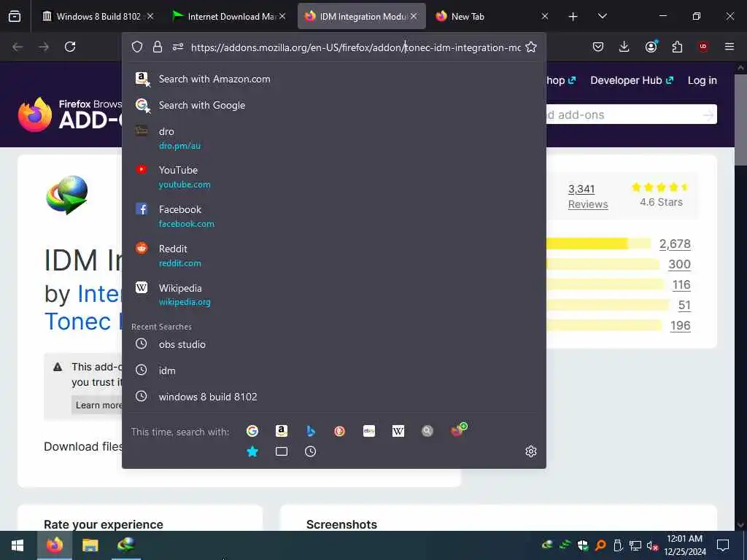Open the uBlock Origin toolbar icon
Image resolution: width=747 pixels, height=560 pixels.
point(703,47)
